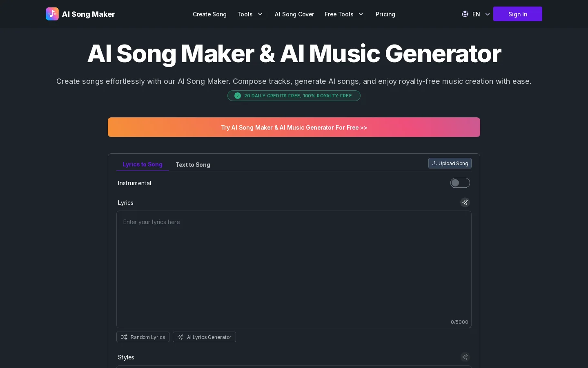This screenshot has height=368, width=588.
Task: Click the Upload Song button
Action: click(x=450, y=163)
